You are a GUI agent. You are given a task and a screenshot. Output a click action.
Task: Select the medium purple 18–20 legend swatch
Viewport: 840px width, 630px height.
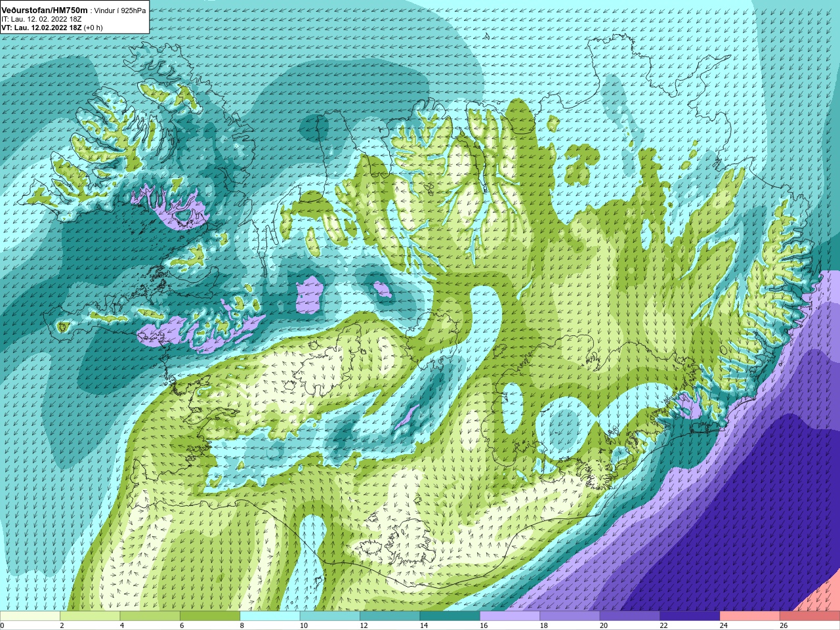[570, 616]
